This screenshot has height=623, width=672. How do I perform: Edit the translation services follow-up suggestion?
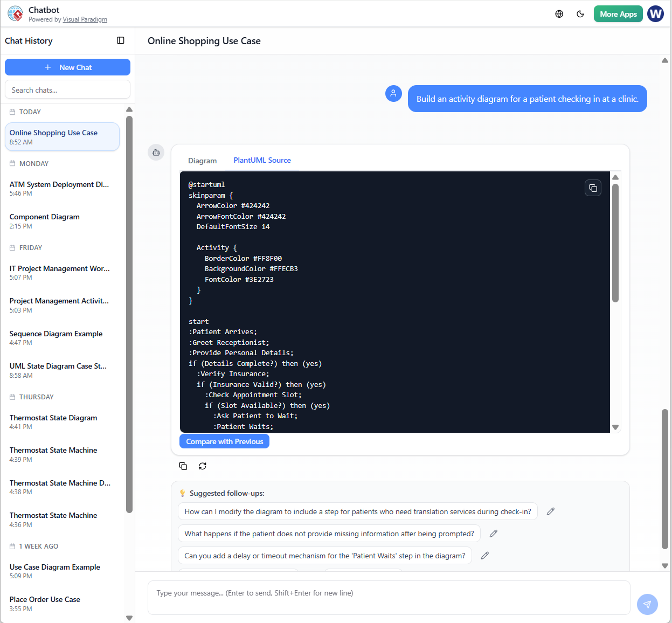(550, 511)
